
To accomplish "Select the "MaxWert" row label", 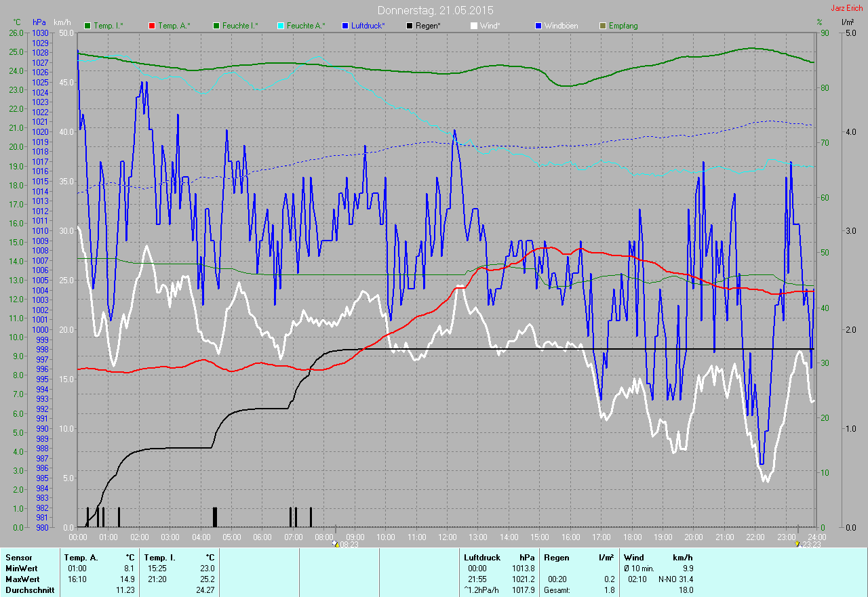I will 22,579.
